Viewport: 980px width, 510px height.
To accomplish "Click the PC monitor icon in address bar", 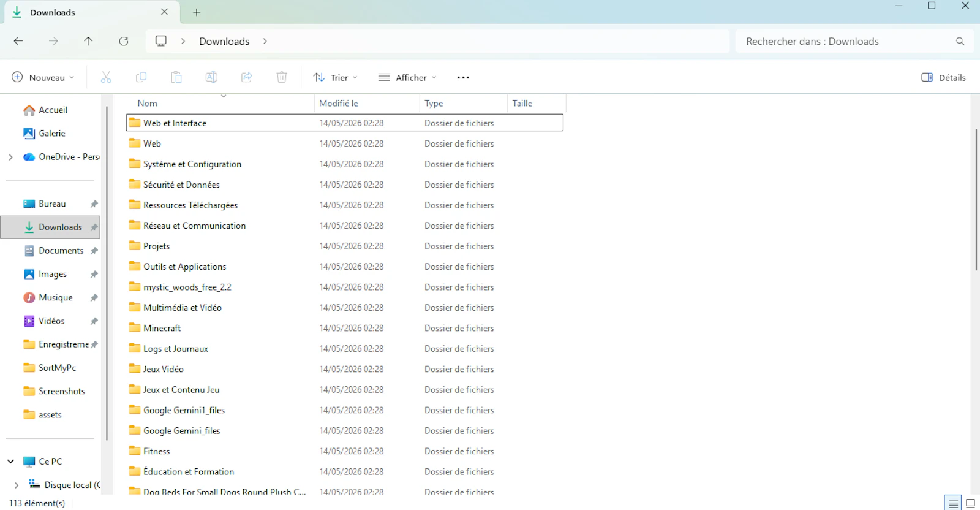I will 161,41.
